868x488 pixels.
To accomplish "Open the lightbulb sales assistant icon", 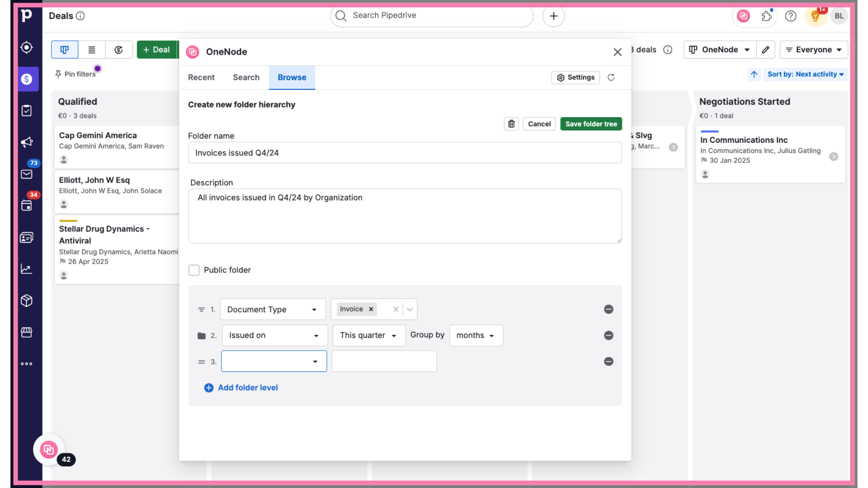I will coord(816,16).
